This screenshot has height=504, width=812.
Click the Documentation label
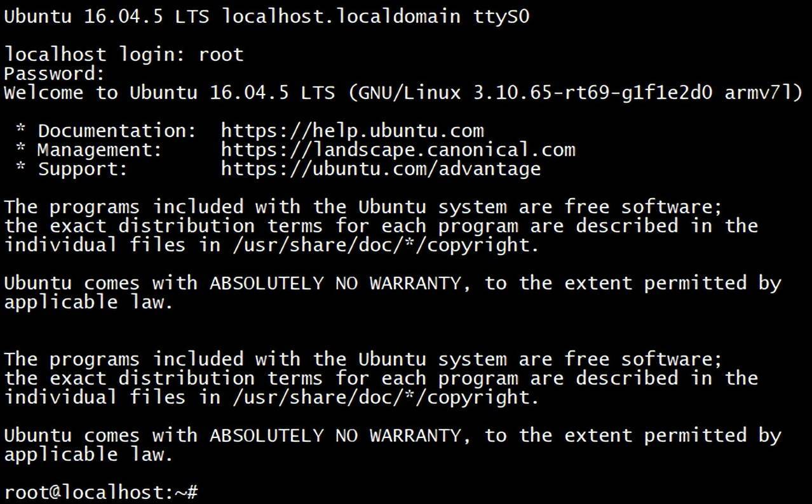[117, 131]
